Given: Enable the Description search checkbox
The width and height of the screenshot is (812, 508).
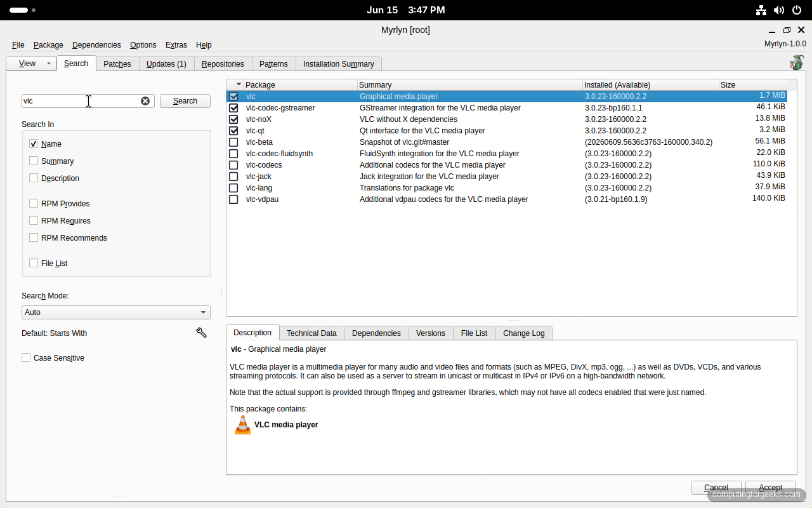Looking at the screenshot, I should (x=34, y=178).
